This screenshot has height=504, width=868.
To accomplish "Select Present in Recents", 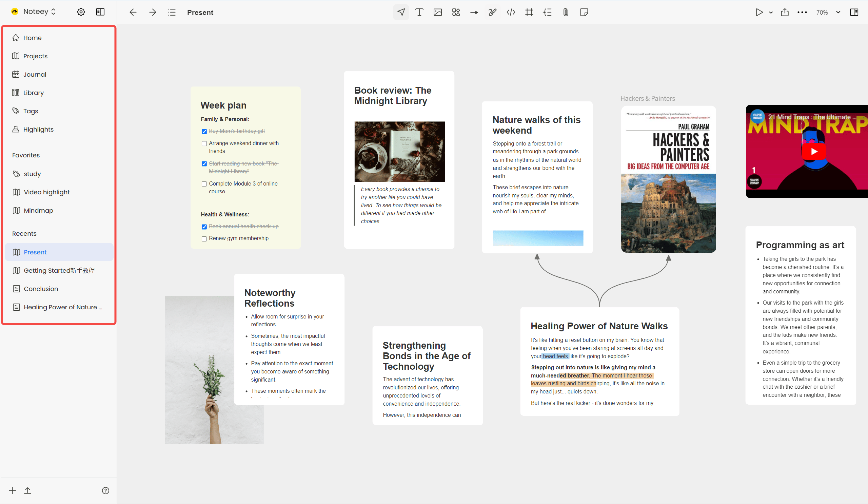I will pos(59,252).
